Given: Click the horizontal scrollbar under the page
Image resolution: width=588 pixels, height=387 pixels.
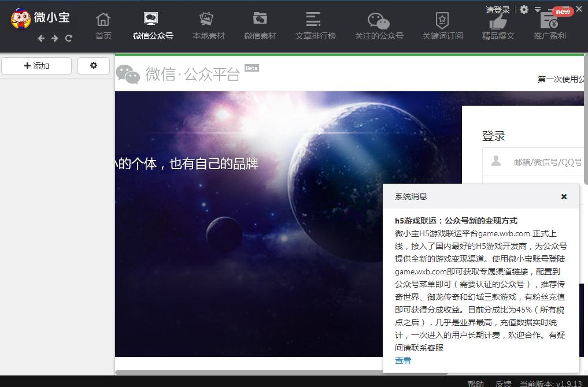Looking at the screenshot, I should tap(281, 373).
